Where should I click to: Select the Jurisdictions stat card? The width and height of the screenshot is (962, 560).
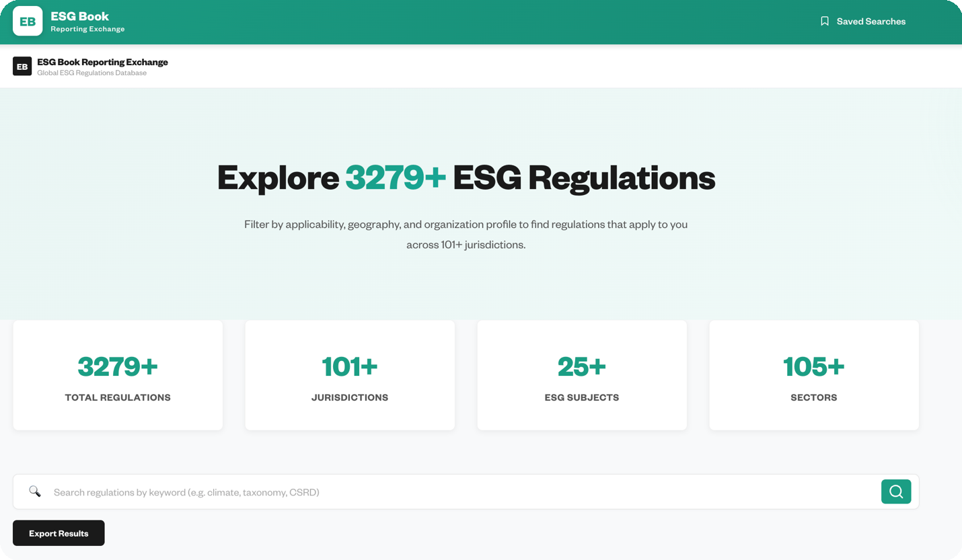pyautogui.click(x=350, y=374)
